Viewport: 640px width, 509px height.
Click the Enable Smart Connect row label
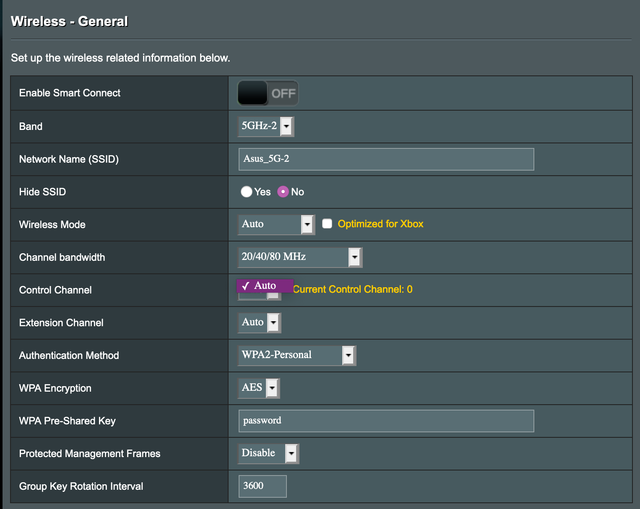[70, 93]
